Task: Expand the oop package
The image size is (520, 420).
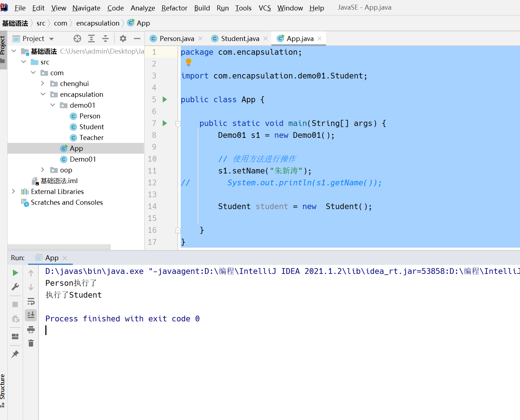Action: (43, 170)
